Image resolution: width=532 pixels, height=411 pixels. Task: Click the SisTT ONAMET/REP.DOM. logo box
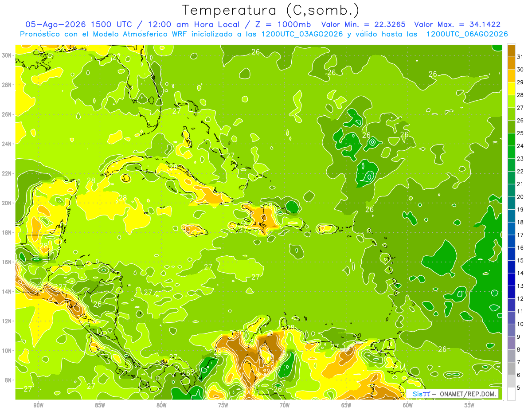tap(452, 394)
